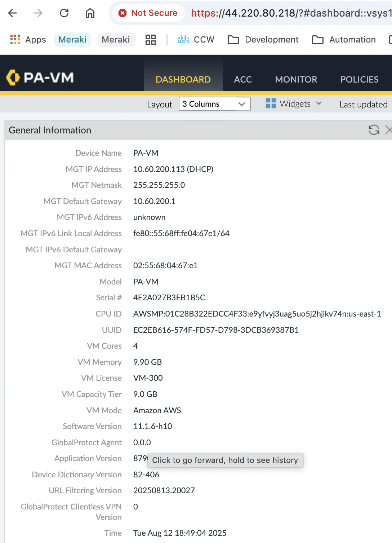This screenshot has width=392, height=543.
Task: Select the VM Memory value 9.90 GB
Action: click(147, 362)
